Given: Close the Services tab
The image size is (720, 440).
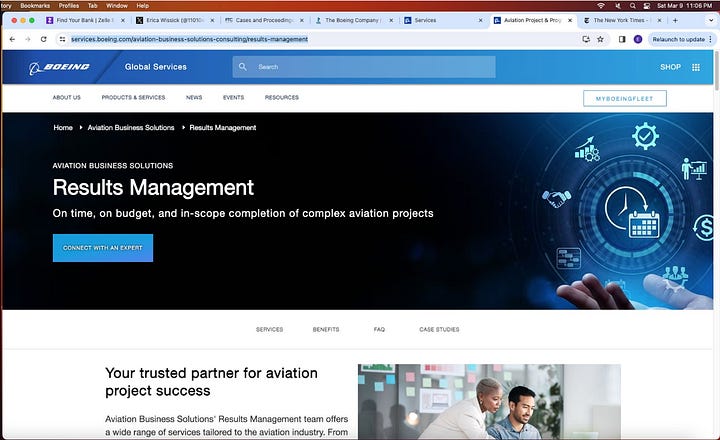Looking at the screenshot, I should [x=480, y=20].
